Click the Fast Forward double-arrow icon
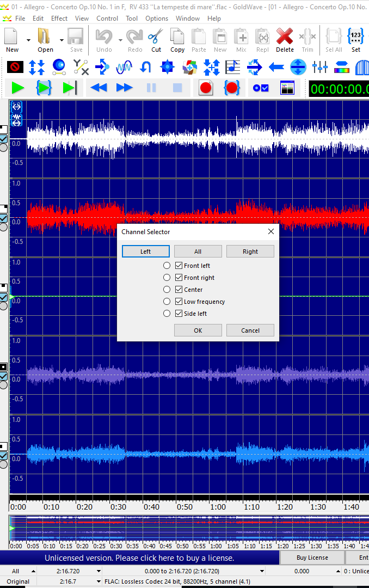This screenshot has height=588, width=369. click(x=125, y=88)
